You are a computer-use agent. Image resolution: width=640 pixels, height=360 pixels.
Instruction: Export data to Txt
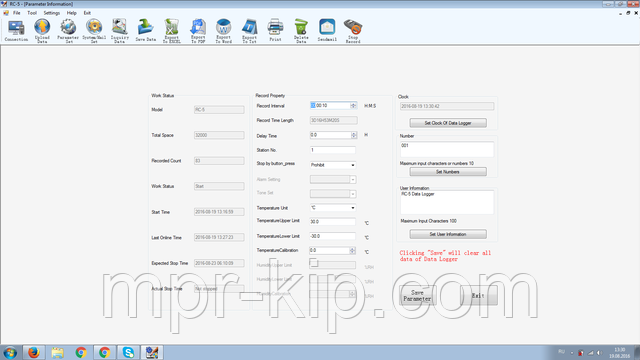(x=249, y=31)
